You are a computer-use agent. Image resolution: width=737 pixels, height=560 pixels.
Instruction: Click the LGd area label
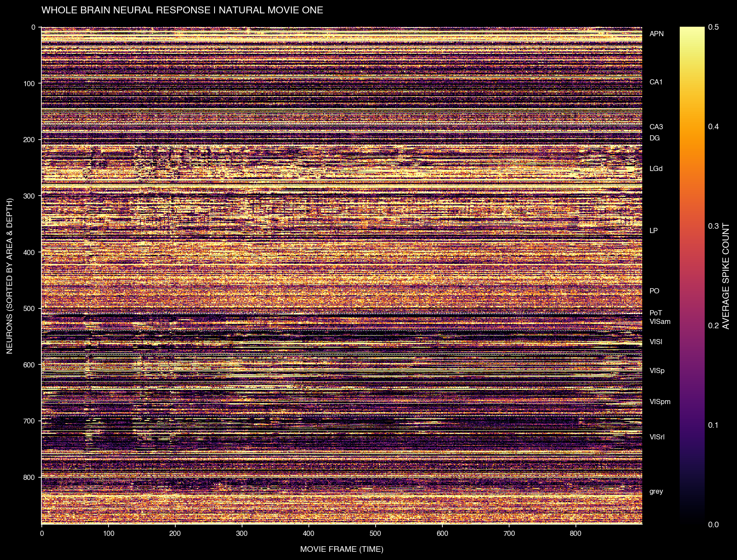tap(656, 169)
